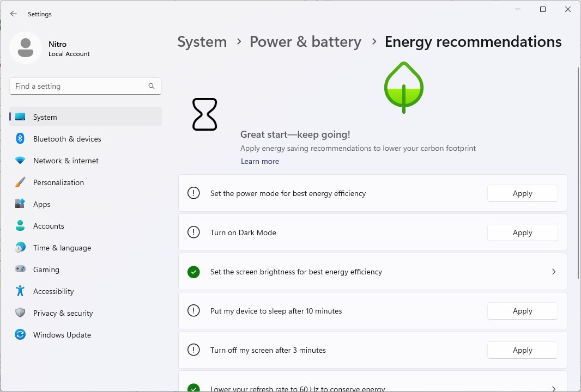581x392 pixels.
Task: Click the Windows Update sync icon
Action: click(x=20, y=335)
